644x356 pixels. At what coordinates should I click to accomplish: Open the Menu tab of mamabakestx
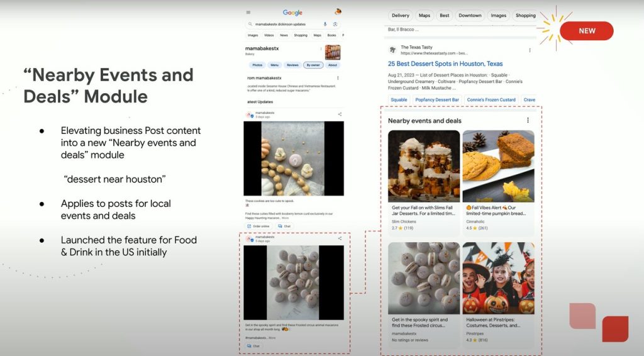point(274,65)
